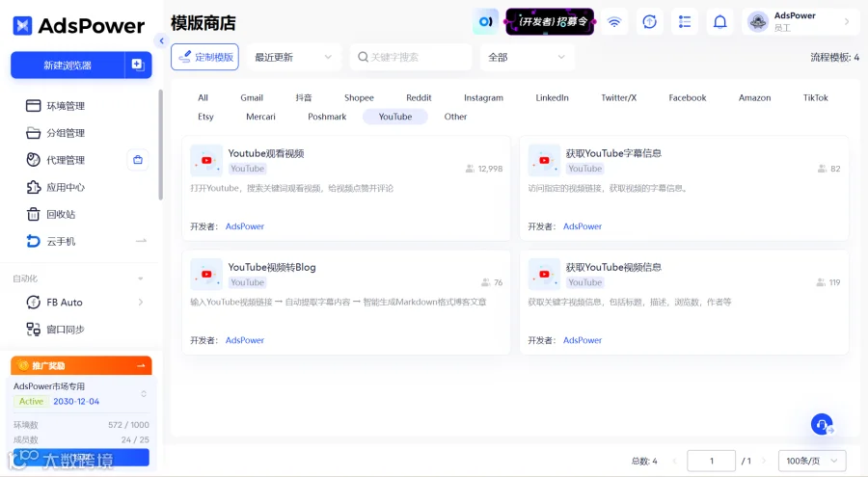
Task: Click the Youtube观看视频 template icon
Action: tap(206, 161)
